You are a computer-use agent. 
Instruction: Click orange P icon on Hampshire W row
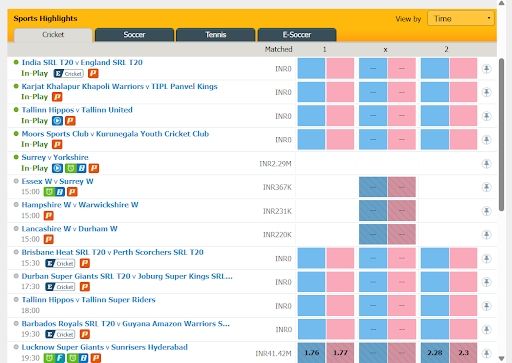click(49, 216)
